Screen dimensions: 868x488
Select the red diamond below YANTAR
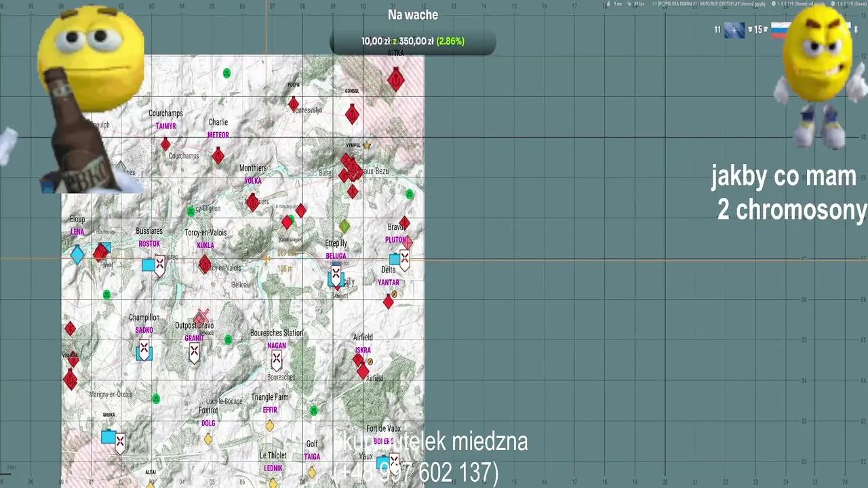point(388,301)
